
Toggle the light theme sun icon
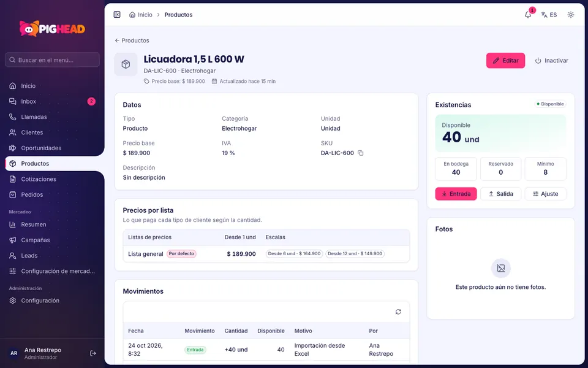[x=571, y=15]
